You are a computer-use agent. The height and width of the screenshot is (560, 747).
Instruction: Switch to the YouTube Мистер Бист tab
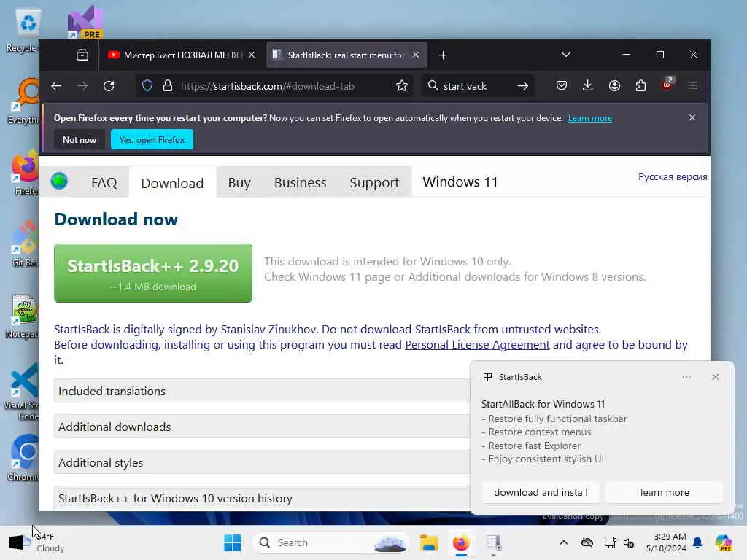[182, 55]
